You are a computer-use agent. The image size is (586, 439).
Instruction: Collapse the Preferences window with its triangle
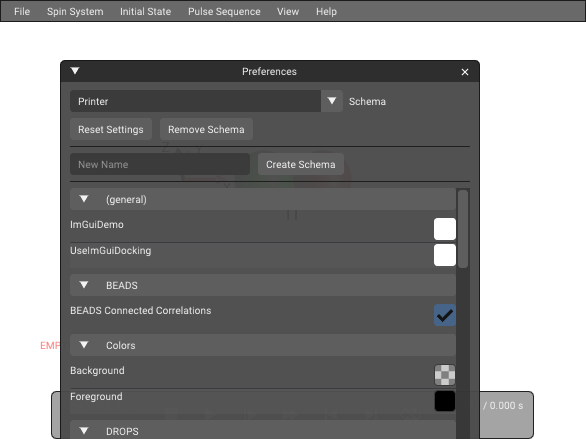(75, 71)
